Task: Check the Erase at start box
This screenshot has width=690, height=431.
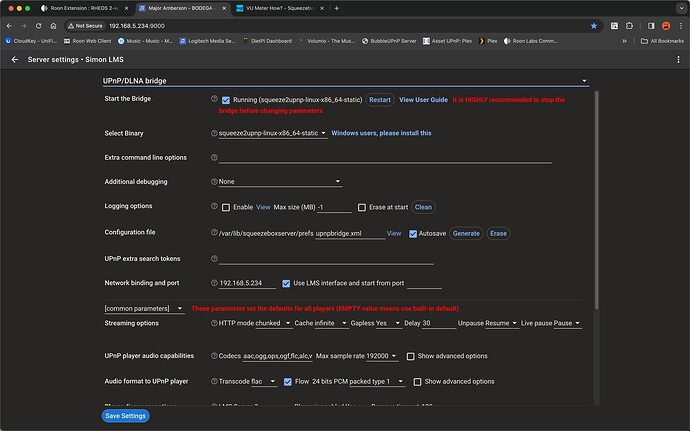Action: pyautogui.click(x=362, y=207)
